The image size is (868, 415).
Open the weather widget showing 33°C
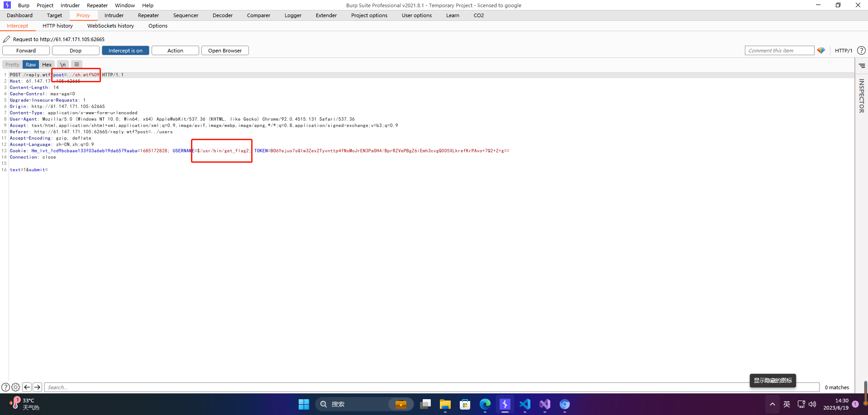(x=25, y=404)
